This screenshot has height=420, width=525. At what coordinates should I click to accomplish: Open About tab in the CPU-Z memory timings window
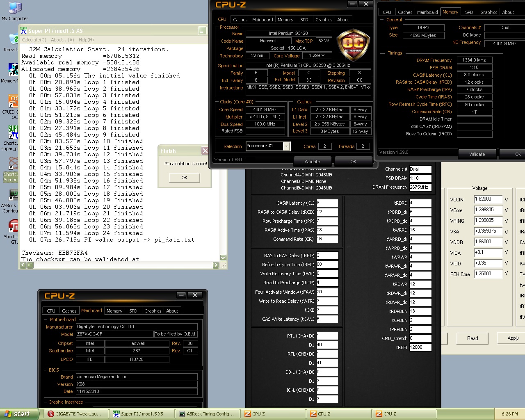[x=508, y=12]
